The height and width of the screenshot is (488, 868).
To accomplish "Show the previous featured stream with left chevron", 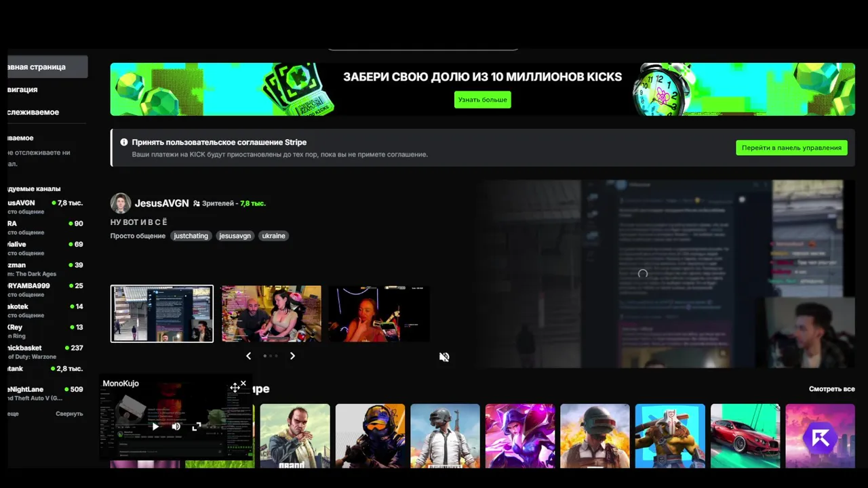I will (248, 356).
